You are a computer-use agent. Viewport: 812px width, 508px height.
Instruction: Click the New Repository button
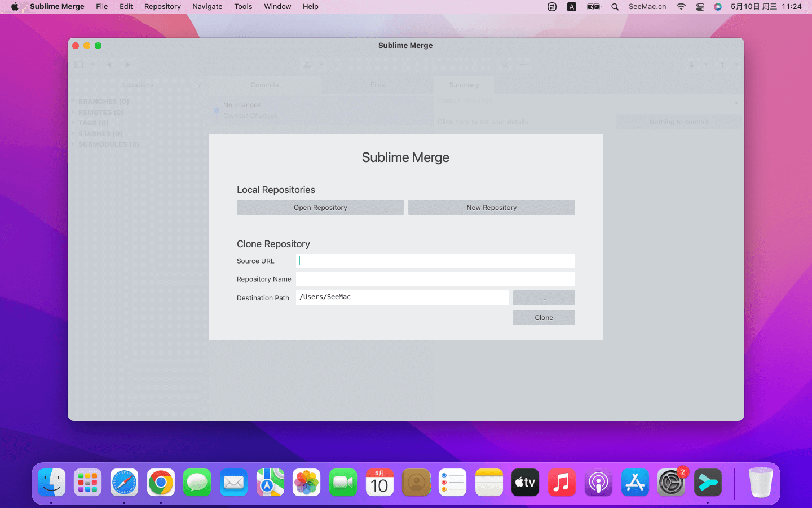tap(492, 208)
